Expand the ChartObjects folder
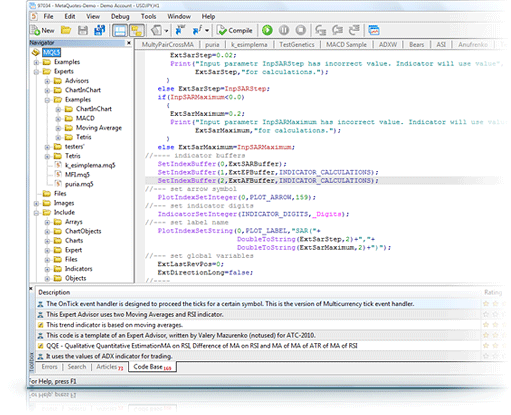The width and height of the screenshot is (511, 415). [x=47, y=231]
